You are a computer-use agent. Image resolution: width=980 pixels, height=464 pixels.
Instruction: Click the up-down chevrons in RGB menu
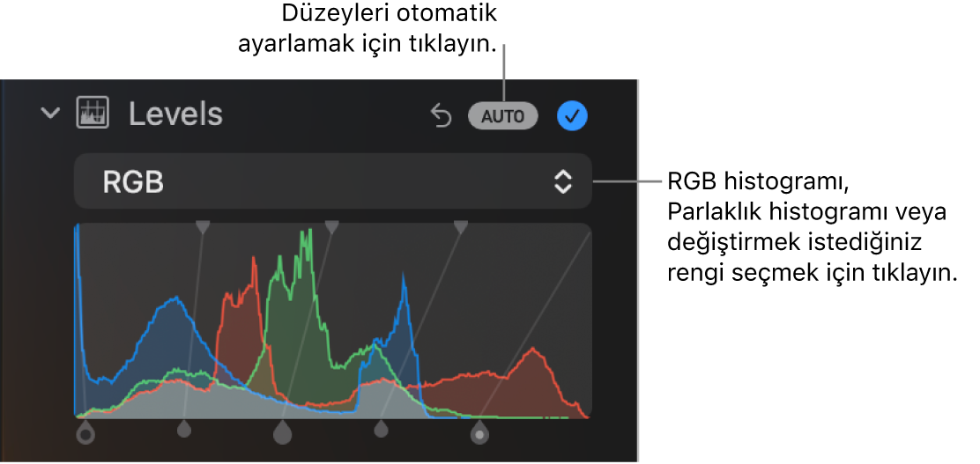563,181
